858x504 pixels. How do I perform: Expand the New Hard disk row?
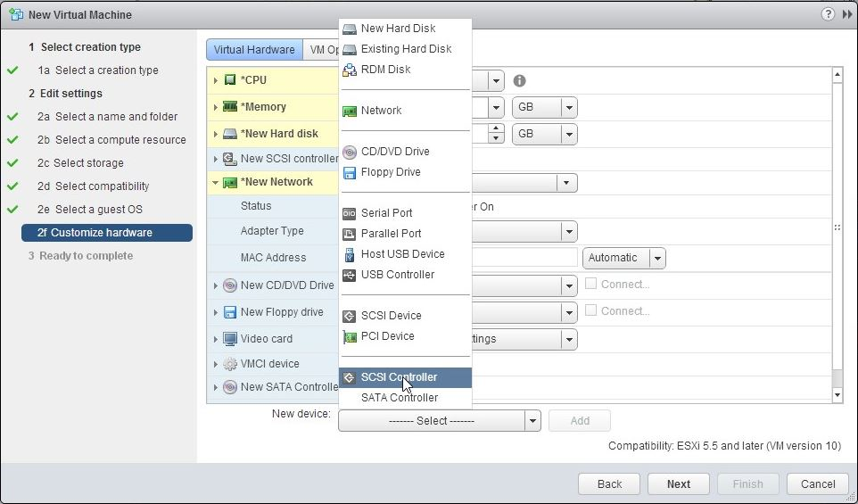pyautogui.click(x=216, y=134)
